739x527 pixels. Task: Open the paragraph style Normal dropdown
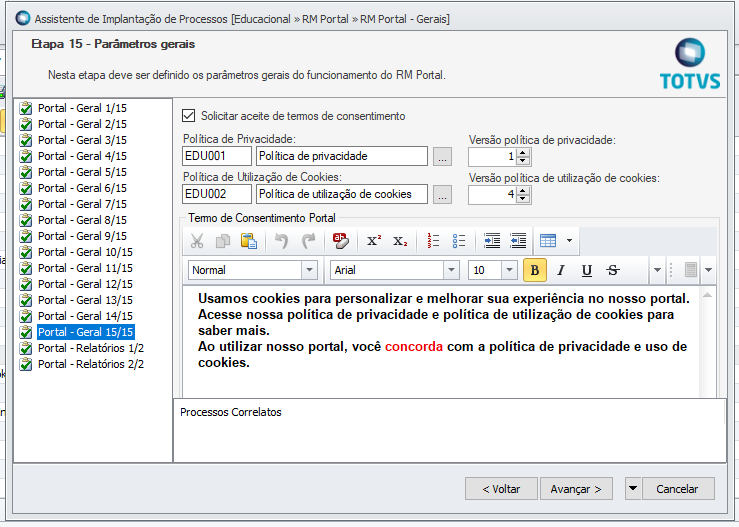click(x=309, y=270)
